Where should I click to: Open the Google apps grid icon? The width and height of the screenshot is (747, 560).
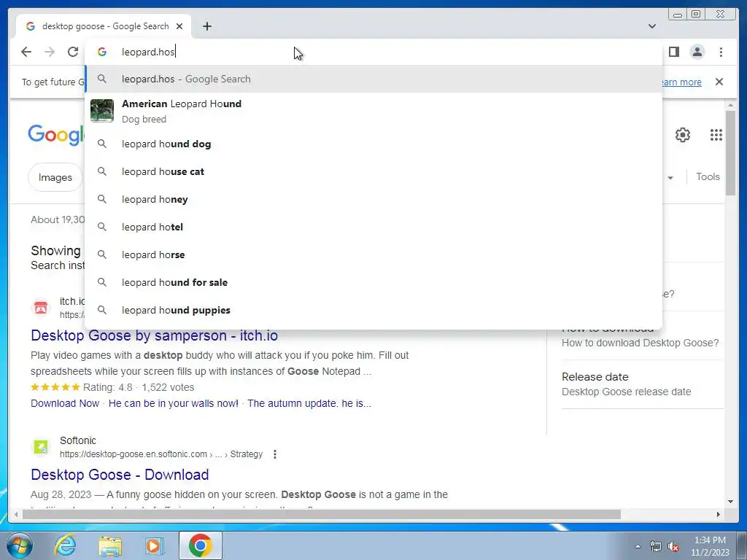[x=716, y=135]
